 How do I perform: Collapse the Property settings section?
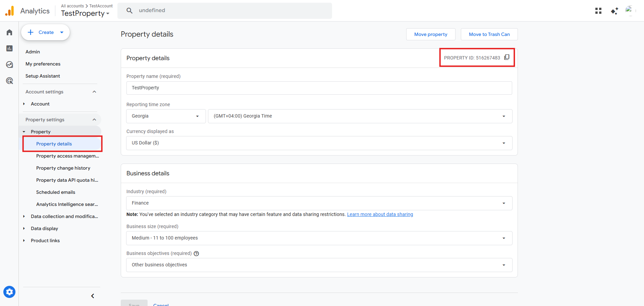pos(94,120)
